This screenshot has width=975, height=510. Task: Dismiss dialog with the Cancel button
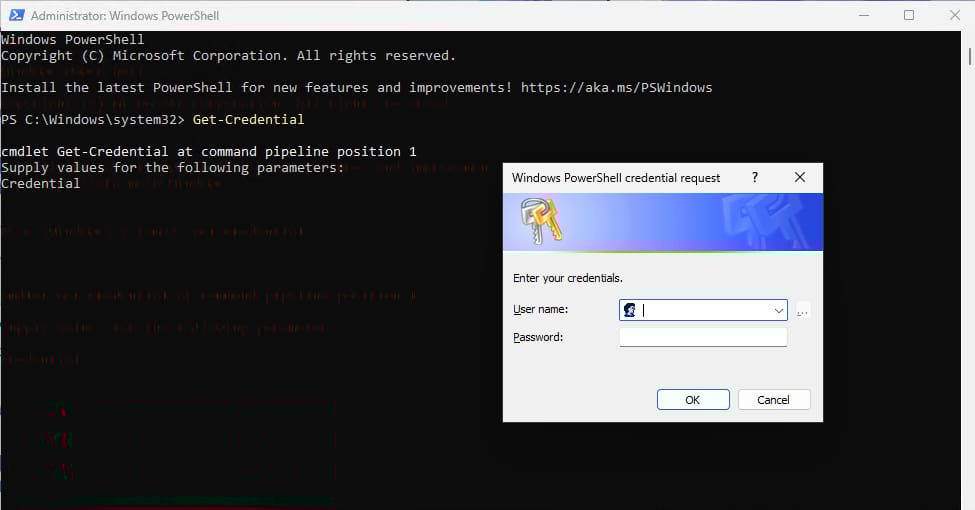tap(774, 400)
